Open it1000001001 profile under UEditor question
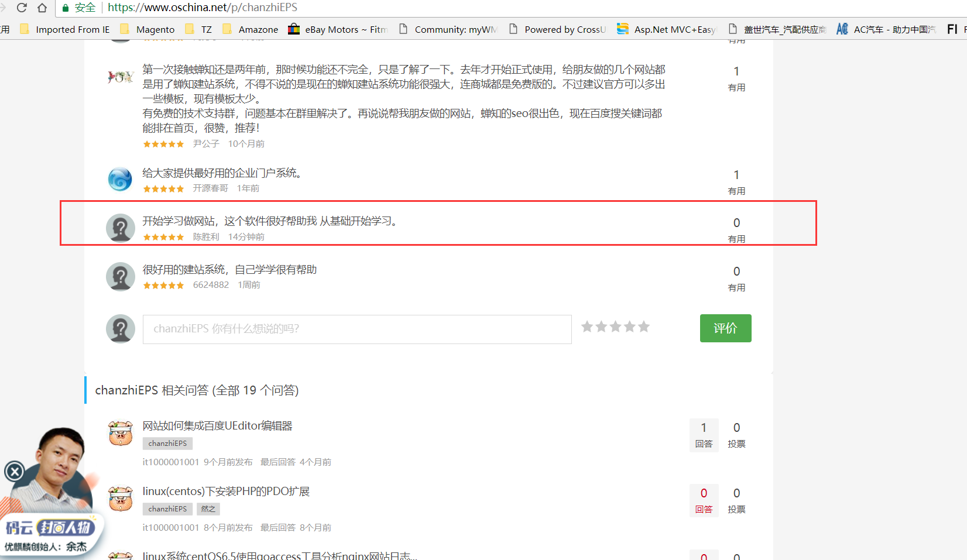 tap(171, 462)
